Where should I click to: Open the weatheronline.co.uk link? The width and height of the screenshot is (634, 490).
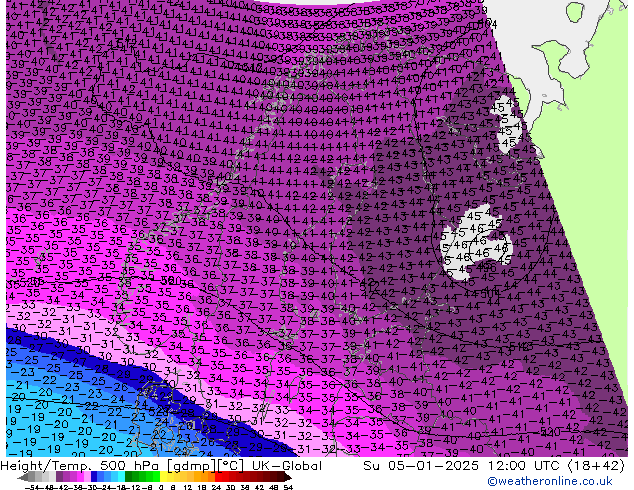click(550, 481)
